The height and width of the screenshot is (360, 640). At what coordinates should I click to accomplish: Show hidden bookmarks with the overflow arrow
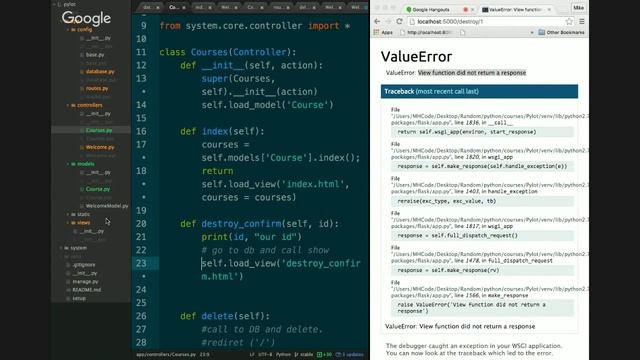point(532,32)
